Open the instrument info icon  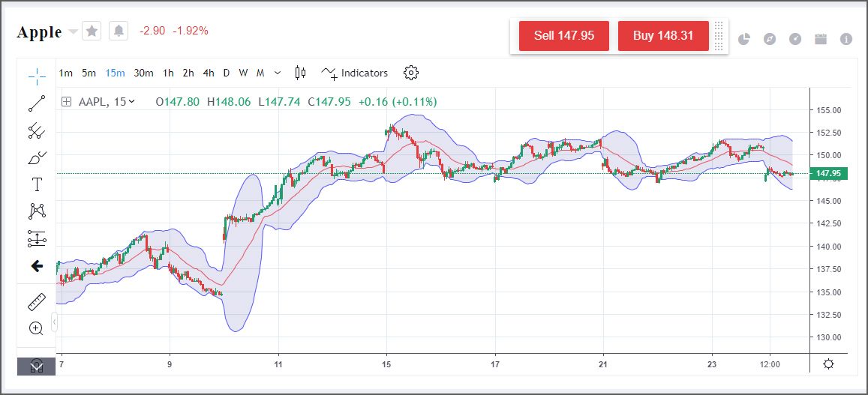(x=846, y=39)
